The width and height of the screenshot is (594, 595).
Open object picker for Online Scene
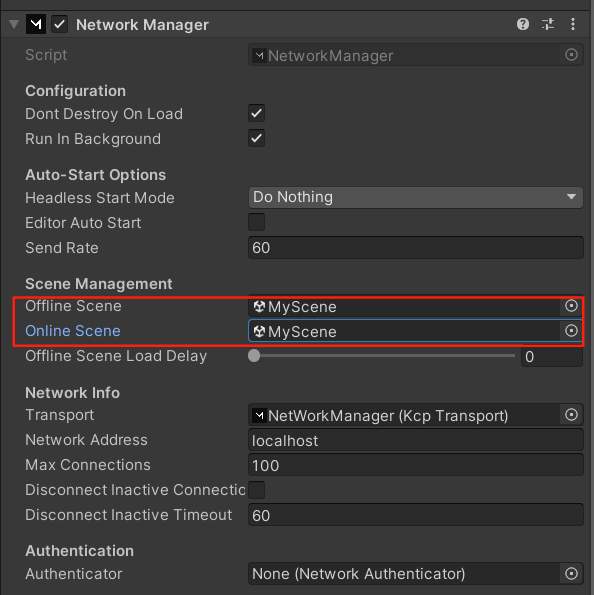pyautogui.click(x=571, y=331)
